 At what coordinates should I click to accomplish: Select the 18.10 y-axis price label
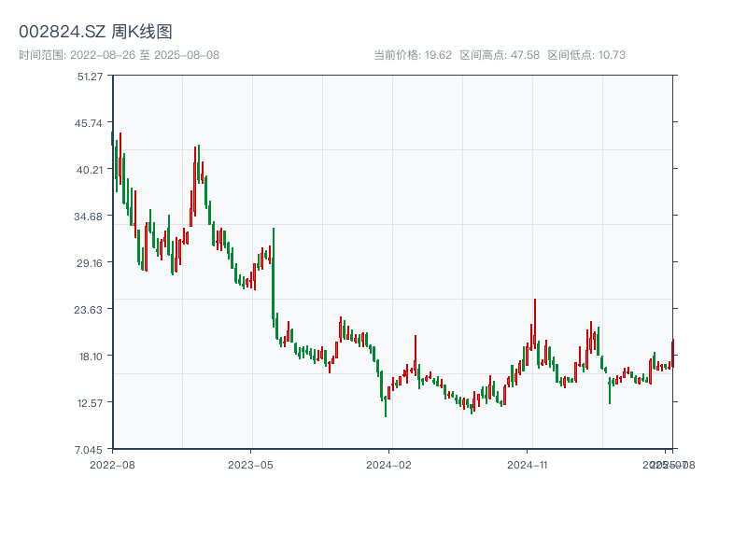pyautogui.click(x=91, y=356)
